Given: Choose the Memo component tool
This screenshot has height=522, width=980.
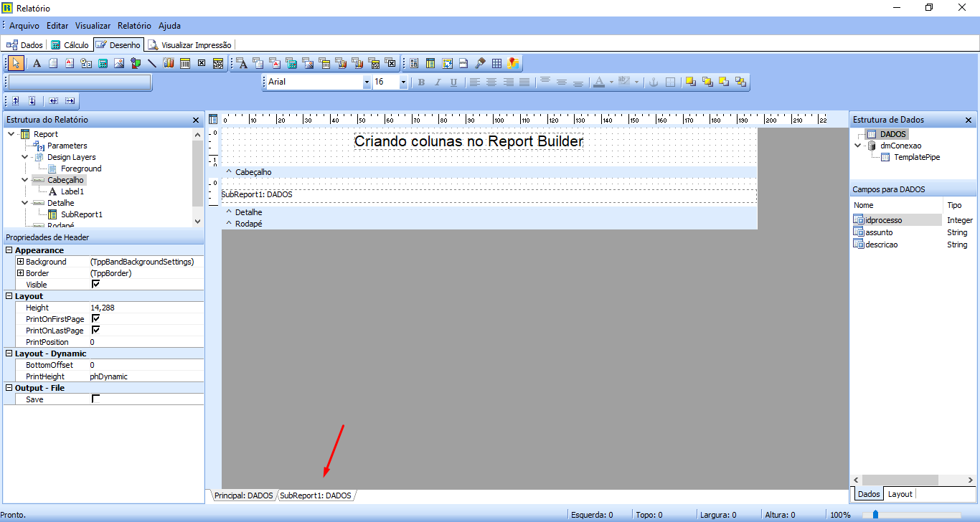Looking at the screenshot, I should coord(53,63).
